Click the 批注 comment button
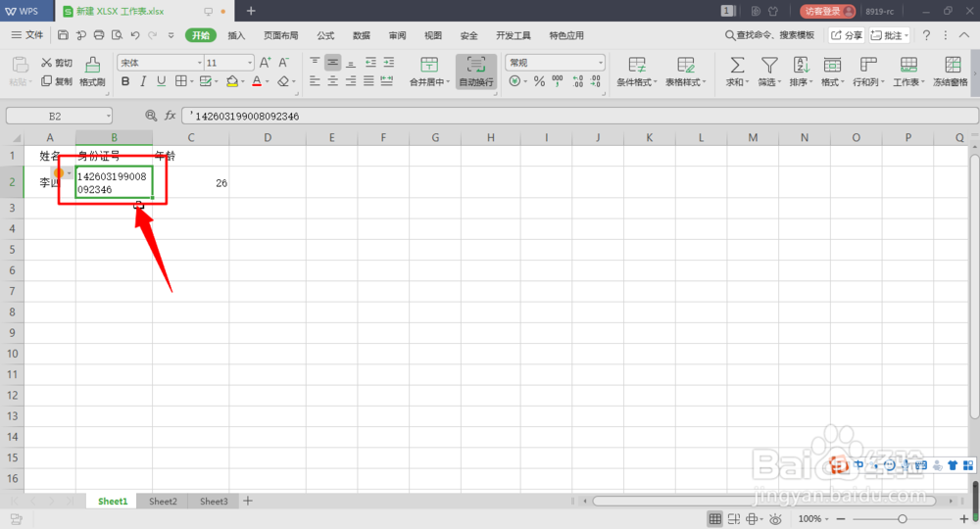Screen dimensions: 980x529 [890, 35]
